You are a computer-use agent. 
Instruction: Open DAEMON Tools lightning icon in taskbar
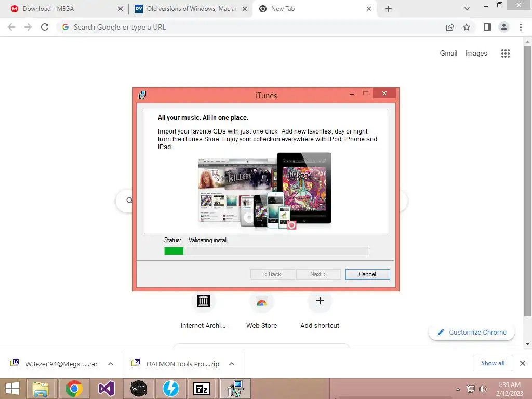click(170, 389)
